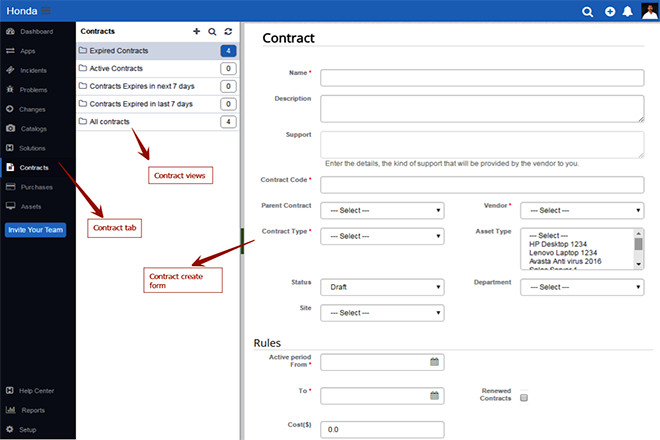Click the Apps icon in the sidebar
The image size is (660, 440).
10,51
